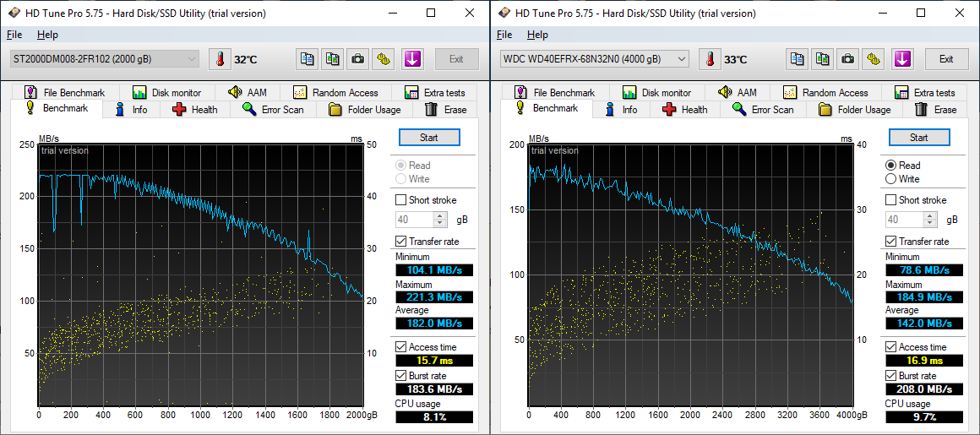Switch to Erase tab in left window
This screenshot has height=435, width=980.
point(445,110)
